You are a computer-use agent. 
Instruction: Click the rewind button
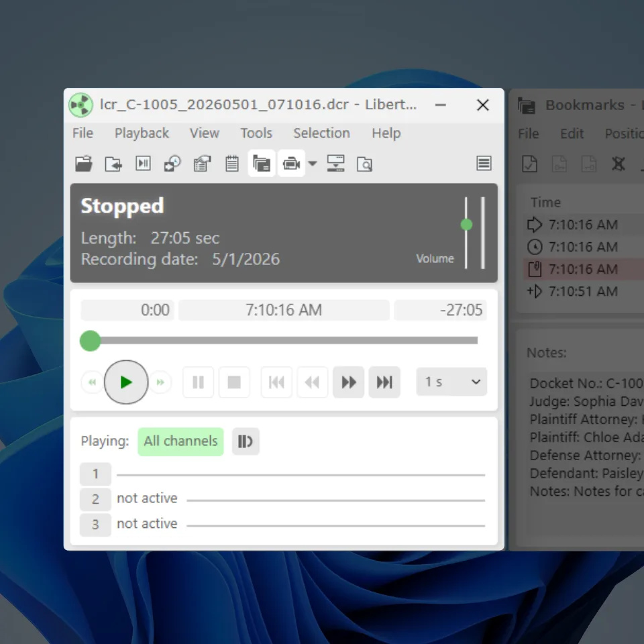pyautogui.click(x=313, y=382)
